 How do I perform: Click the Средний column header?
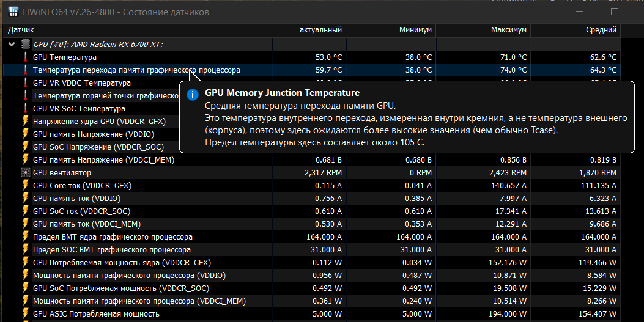576,30
